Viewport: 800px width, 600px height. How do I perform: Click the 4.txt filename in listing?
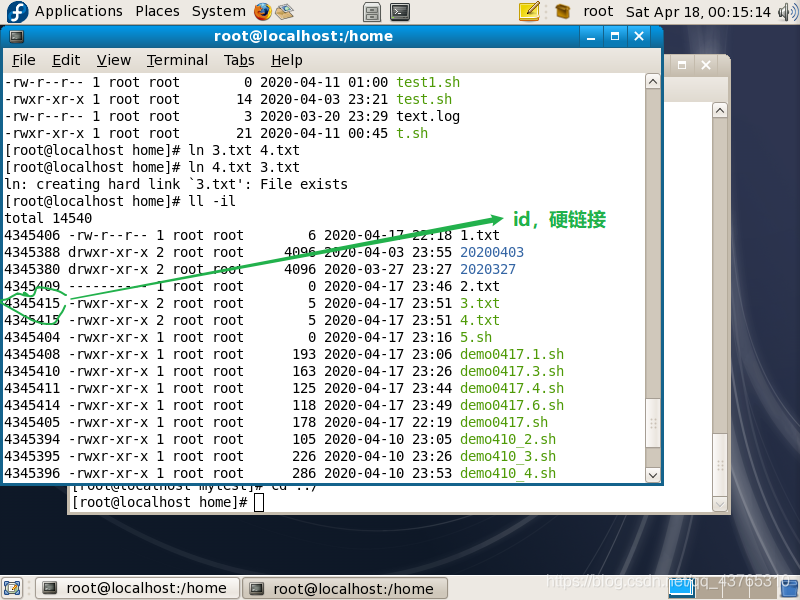coord(480,320)
